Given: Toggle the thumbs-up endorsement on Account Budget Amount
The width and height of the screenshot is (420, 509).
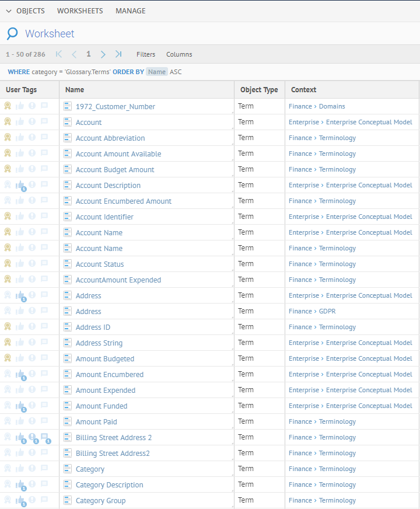Looking at the screenshot, I should 20,169.
